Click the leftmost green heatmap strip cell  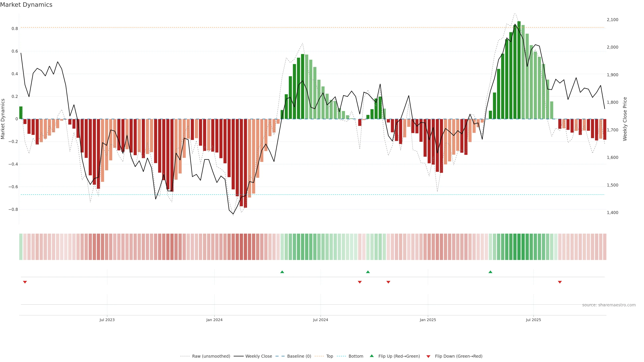21,247
